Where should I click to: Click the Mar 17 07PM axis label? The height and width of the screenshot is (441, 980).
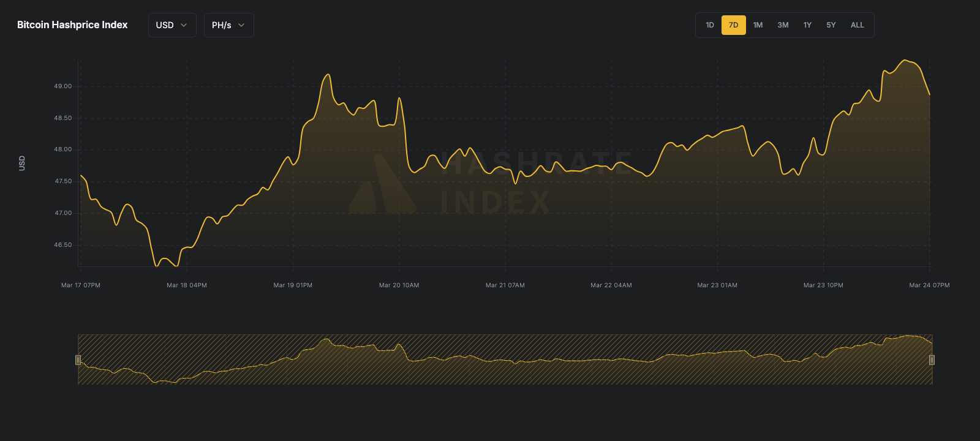coord(81,285)
